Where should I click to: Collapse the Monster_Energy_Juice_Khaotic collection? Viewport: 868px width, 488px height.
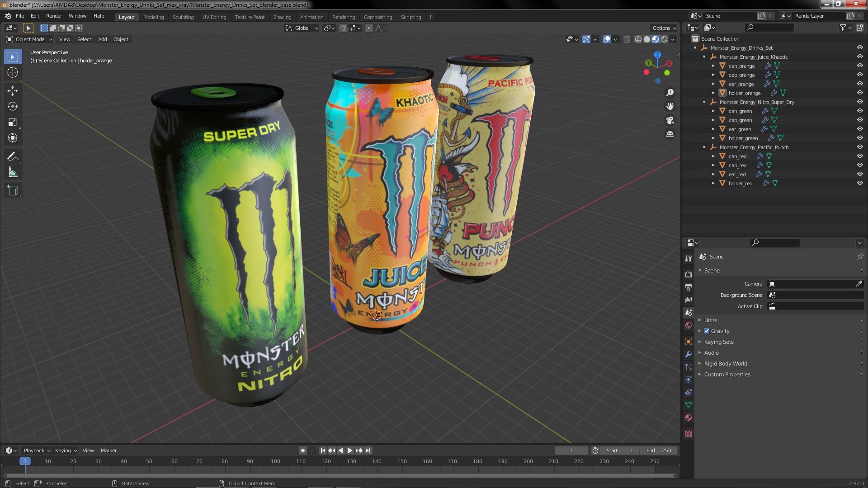(704, 57)
